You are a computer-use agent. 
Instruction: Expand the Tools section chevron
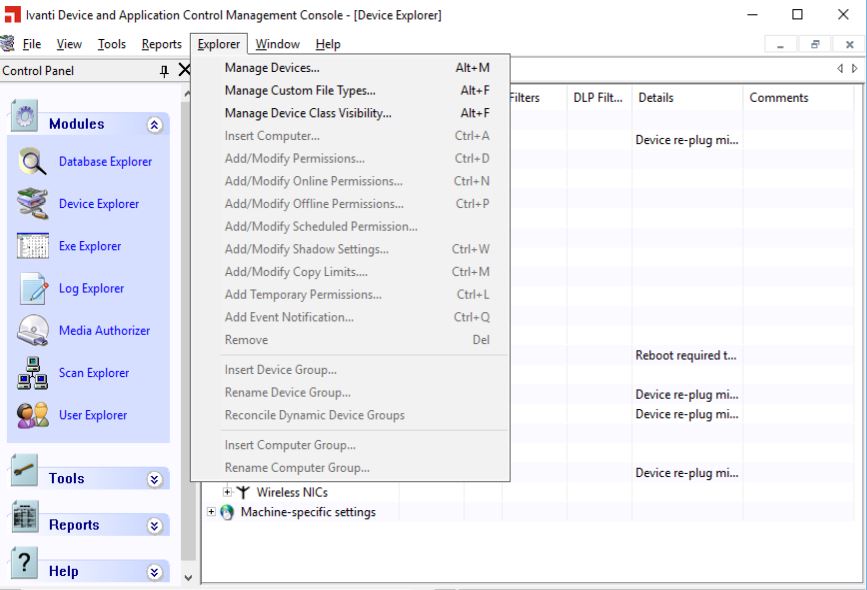pos(154,479)
